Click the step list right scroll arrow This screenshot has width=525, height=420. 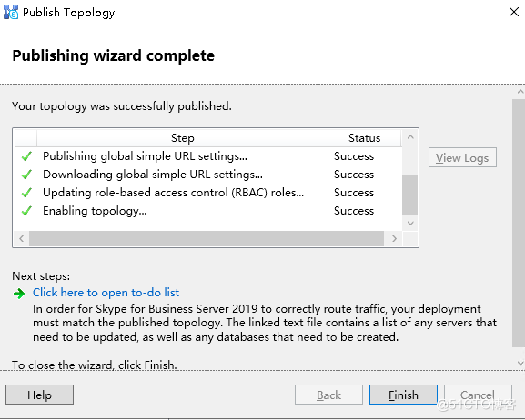pos(394,238)
